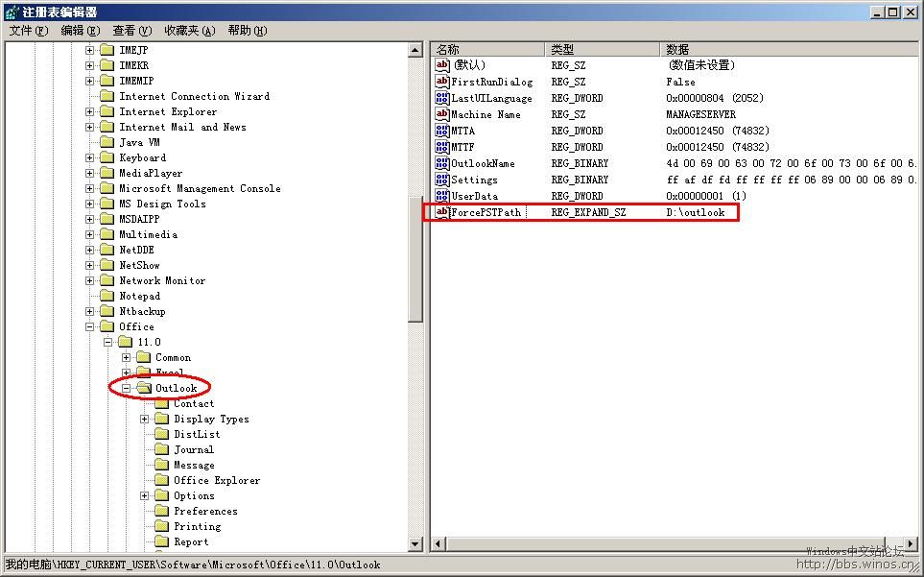Screen dimensions: 924x577
Task: Click the ForcePSTPath string value icon
Action: [x=442, y=212]
